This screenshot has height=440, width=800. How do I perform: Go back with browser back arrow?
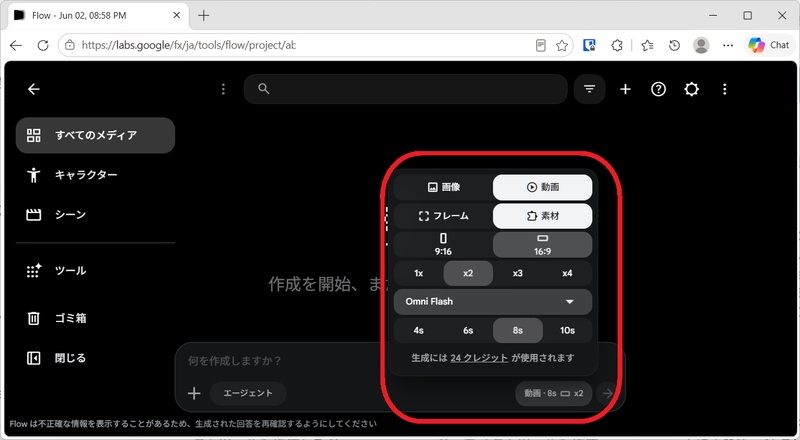pos(16,45)
